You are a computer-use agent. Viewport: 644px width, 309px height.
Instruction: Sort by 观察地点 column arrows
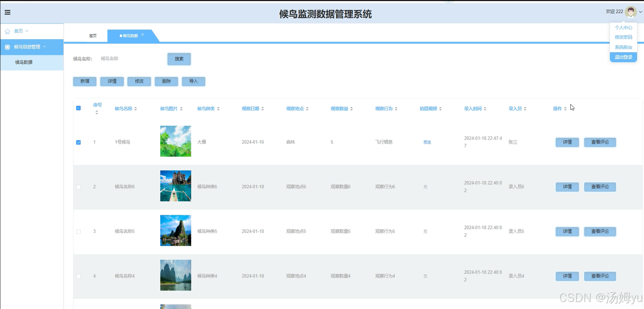pos(307,109)
